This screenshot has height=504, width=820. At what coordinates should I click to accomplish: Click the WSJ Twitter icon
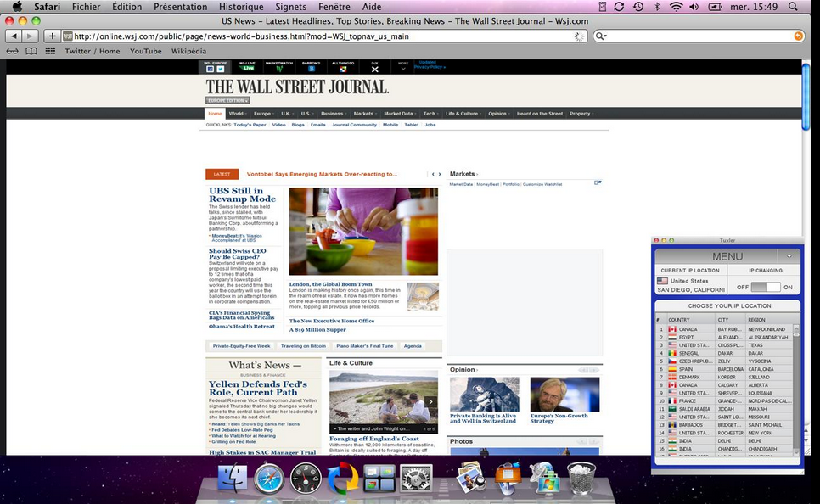pyautogui.click(x=220, y=69)
